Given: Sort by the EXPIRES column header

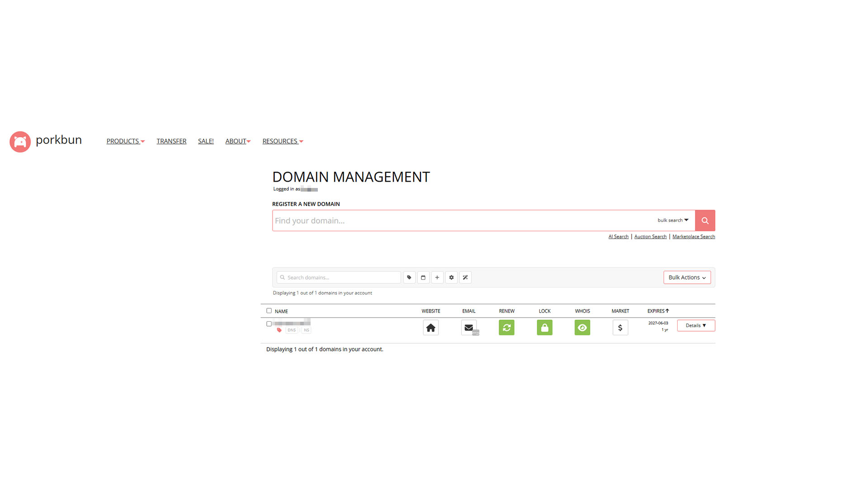Looking at the screenshot, I should click(x=658, y=311).
